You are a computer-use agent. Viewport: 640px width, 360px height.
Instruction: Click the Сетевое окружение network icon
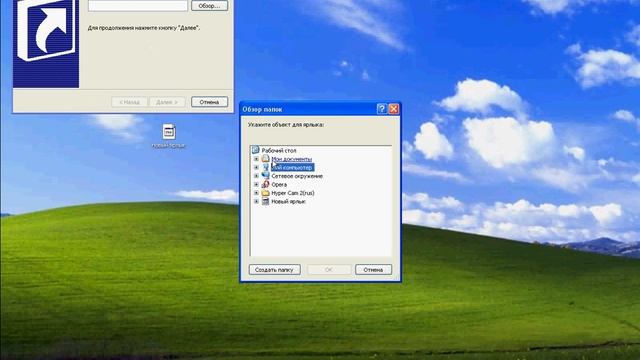(265, 176)
